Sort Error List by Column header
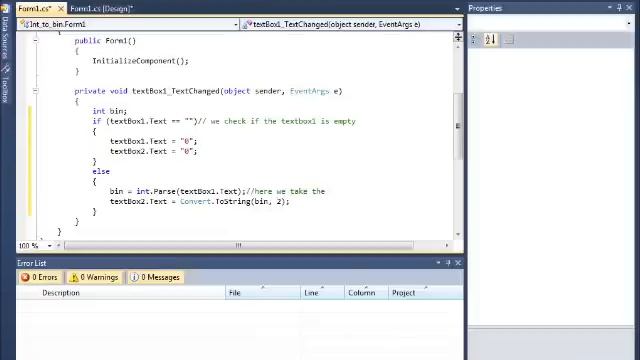This screenshot has width=640, height=360. click(x=366, y=293)
